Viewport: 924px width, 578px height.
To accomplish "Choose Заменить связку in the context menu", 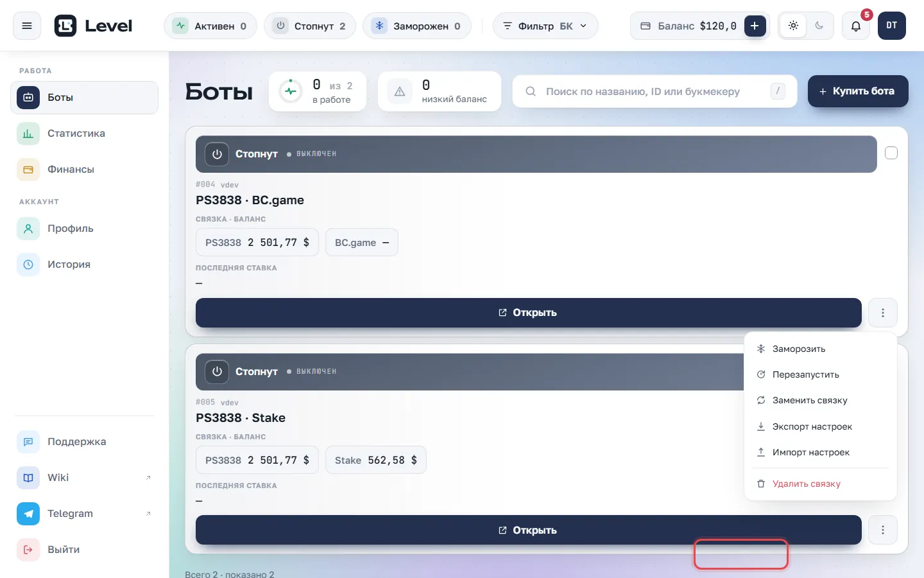I will tap(820, 400).
